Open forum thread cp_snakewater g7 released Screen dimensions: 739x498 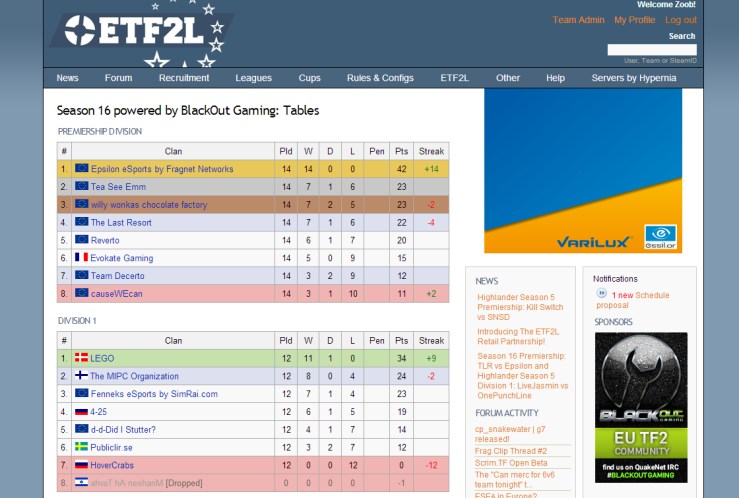(510, 434)
